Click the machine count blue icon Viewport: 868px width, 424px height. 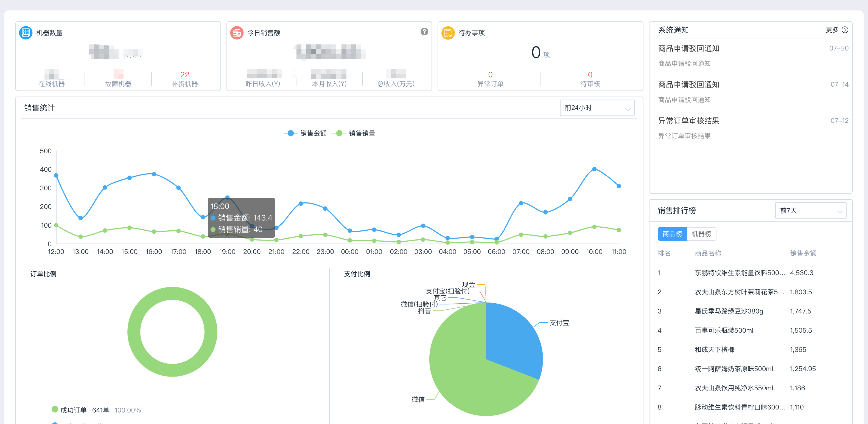click(26, 33)
